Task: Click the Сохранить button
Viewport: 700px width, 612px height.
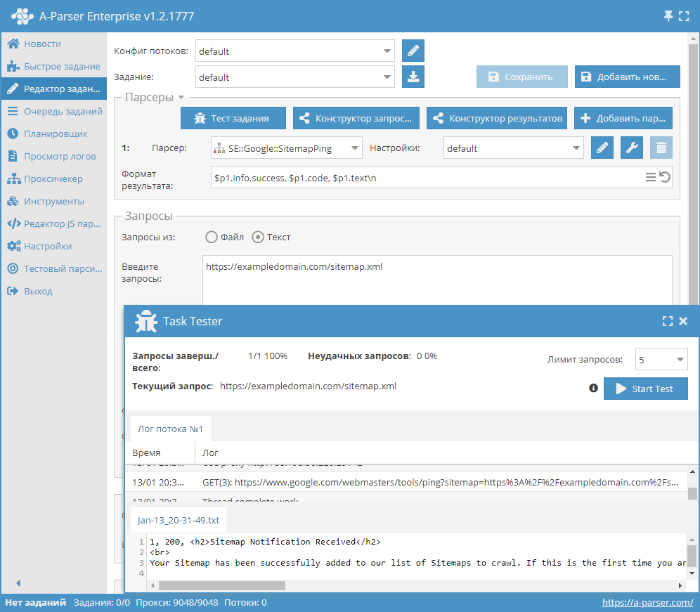Action: pos(522,77)
